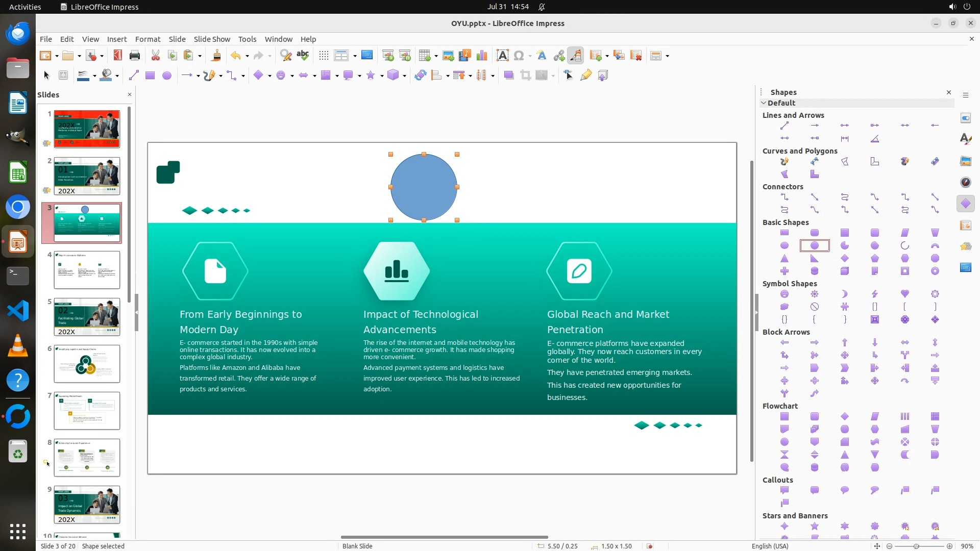The width and height of the screenshot is (980, 551).
Task: Open the Format menu
Action: pyautogui.click(x=148, y=39)
